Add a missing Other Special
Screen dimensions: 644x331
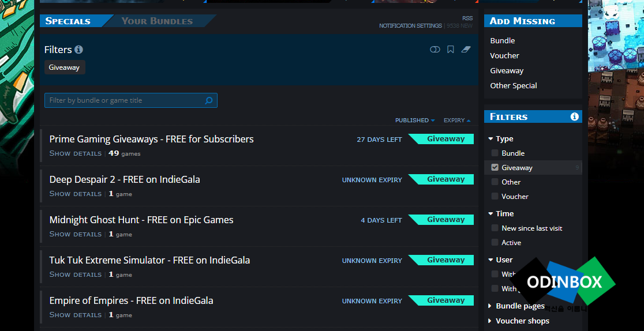point(514,85)
